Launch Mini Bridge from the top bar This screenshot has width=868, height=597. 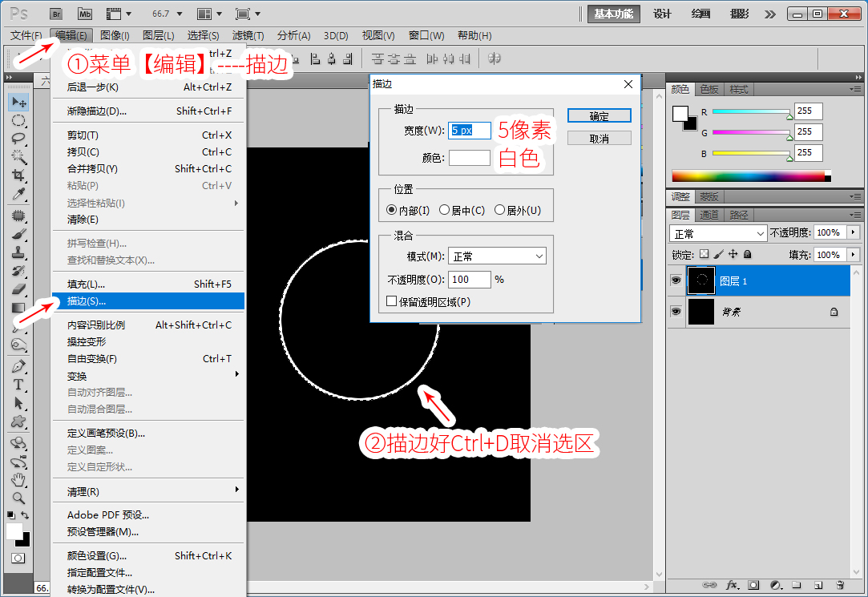point(85,14)
